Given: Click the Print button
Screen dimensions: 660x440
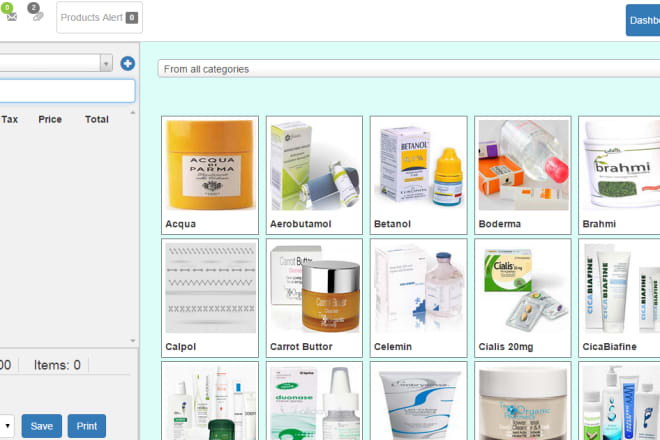Looking at the screenshot, I should [87, 426].
